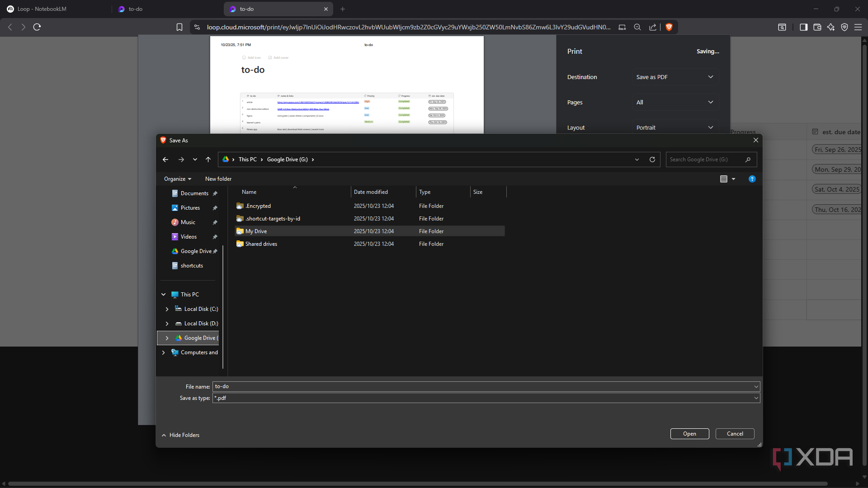
Task: Switch to first to-do browser tab
Action: 167,9
